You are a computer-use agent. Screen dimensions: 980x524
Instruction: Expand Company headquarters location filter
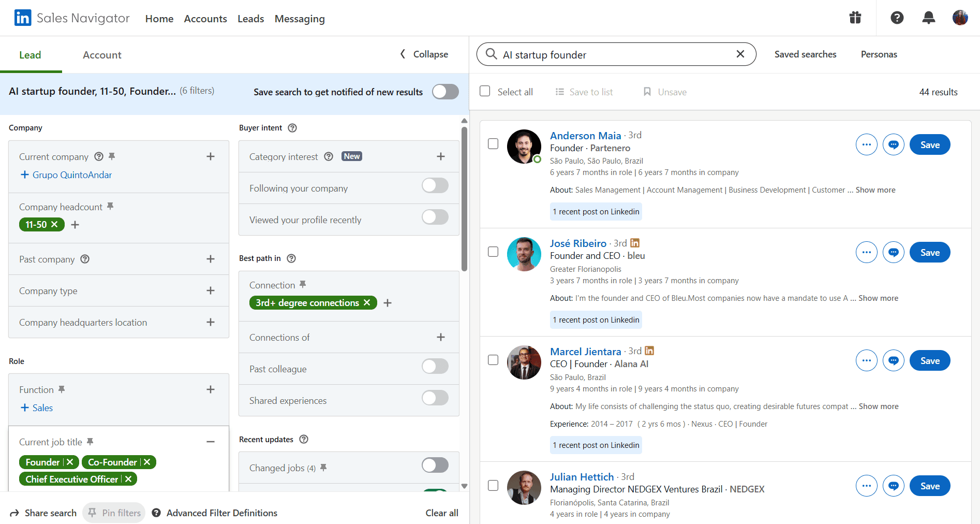tap(211, 322)
